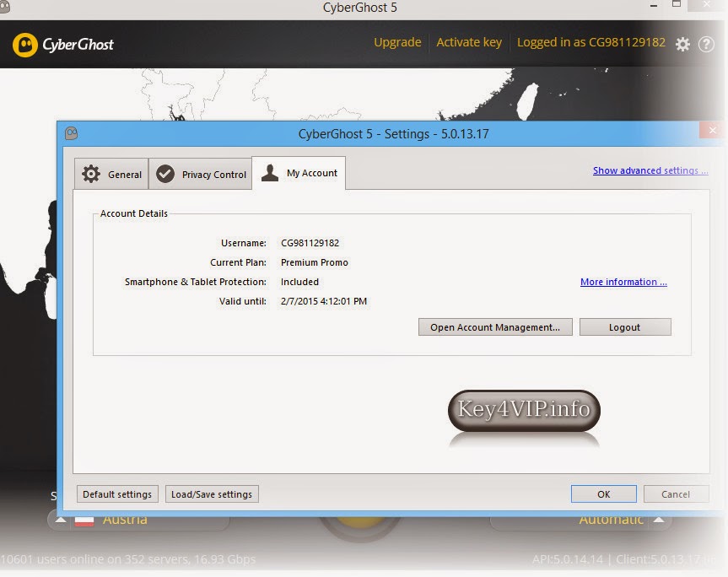Click the person icon on My Account tab
The width and height of the screenshot is (728, 577).
(270, 173)
